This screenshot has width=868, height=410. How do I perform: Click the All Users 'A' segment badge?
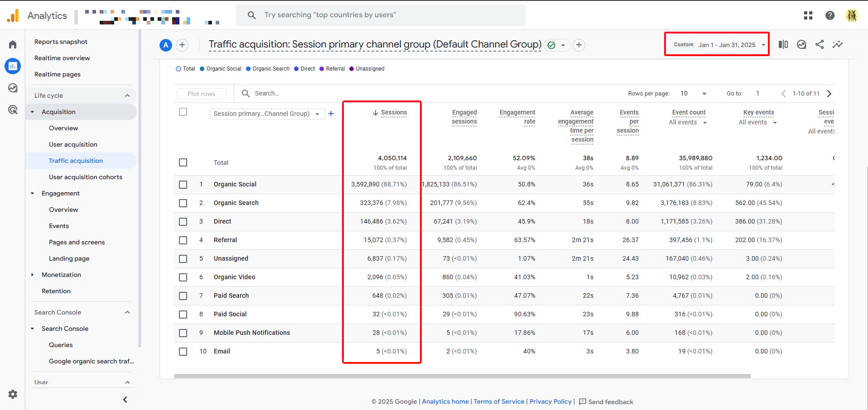166,45
